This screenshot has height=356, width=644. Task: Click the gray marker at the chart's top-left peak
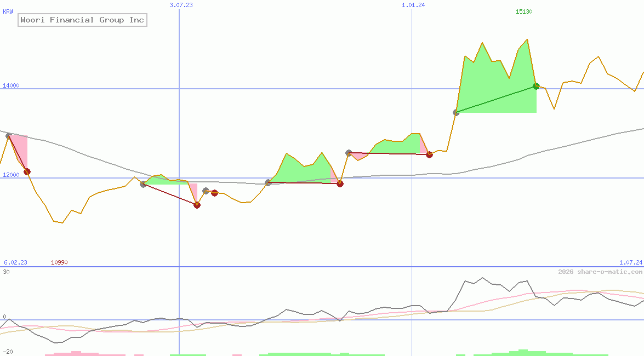(8, 135)
